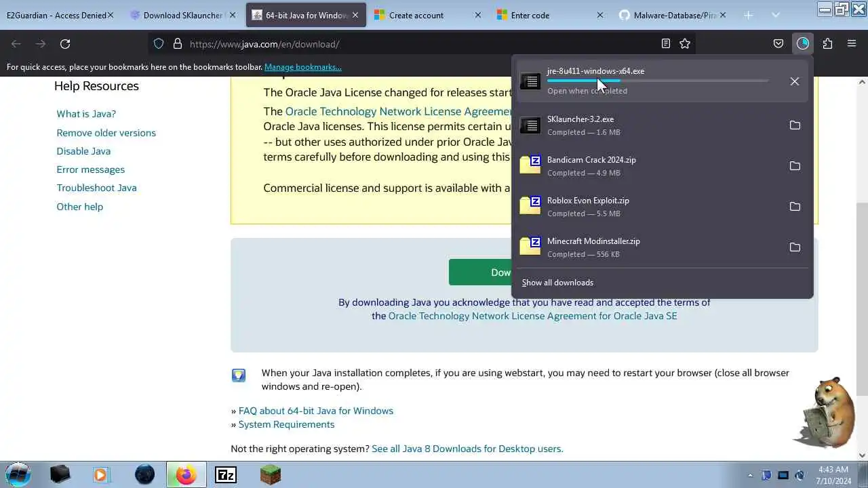Switch to the Create account tab
This screenshot has height=488, width=868.
click(428, 15)
